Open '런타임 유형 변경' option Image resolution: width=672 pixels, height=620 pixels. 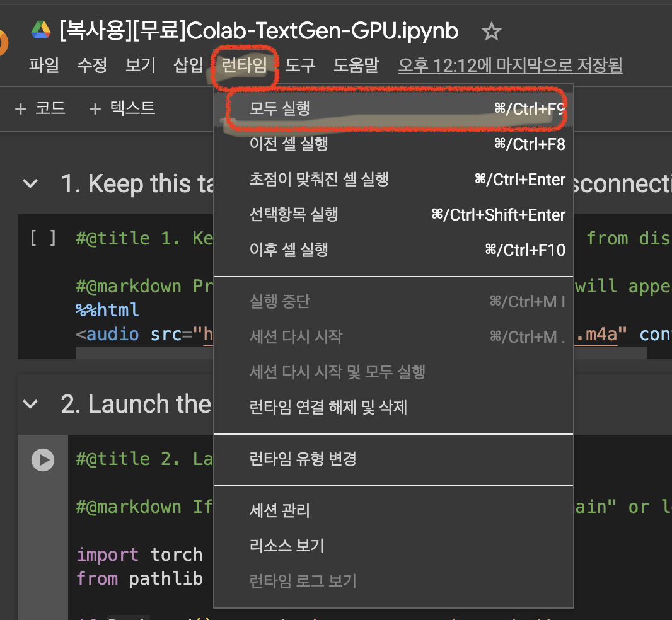394,459
